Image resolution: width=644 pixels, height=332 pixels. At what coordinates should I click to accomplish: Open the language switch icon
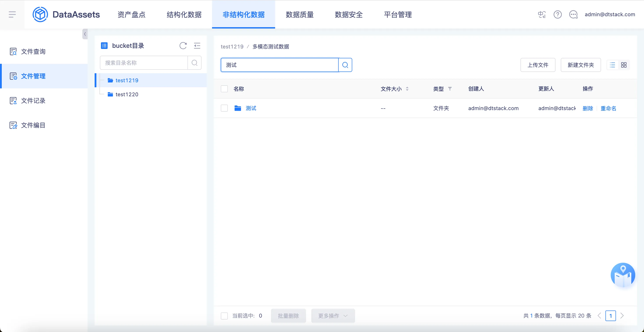[x=542, y=14]
